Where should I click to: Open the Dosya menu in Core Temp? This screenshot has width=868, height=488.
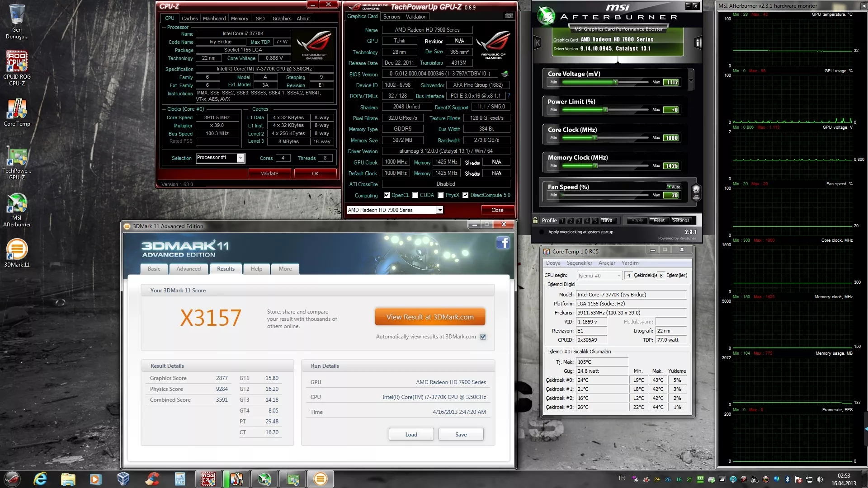[553, 263]
